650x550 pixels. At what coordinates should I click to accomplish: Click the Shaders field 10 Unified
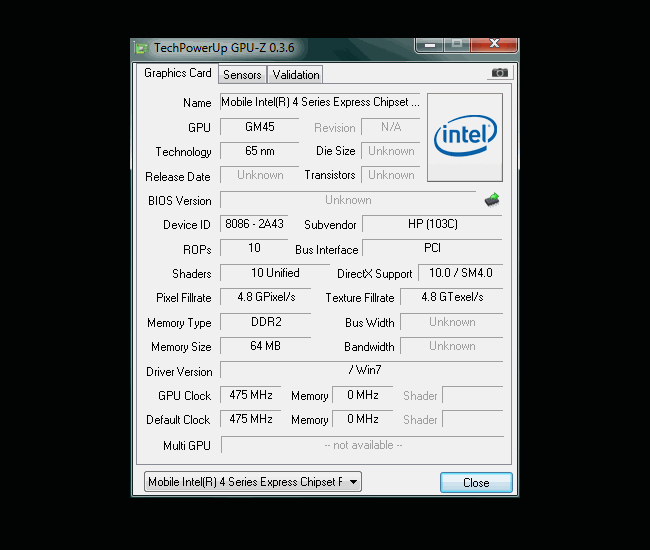coord(275,273)
